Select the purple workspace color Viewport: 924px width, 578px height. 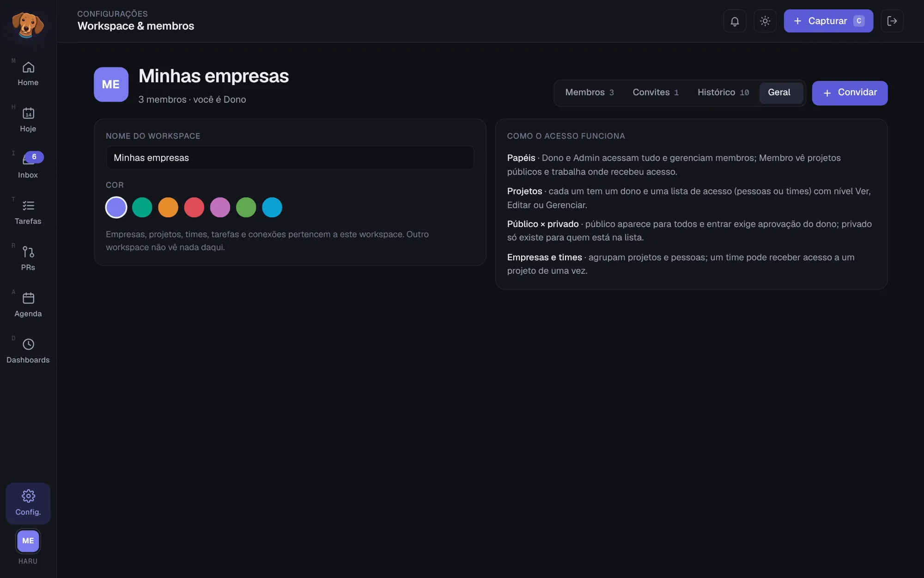tap(116, 207)
